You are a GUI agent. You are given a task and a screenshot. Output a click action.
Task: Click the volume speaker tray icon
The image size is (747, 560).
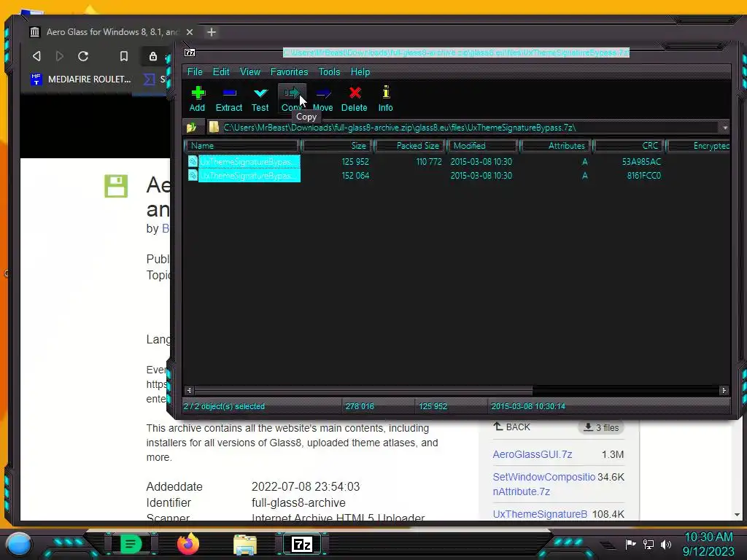666,544
